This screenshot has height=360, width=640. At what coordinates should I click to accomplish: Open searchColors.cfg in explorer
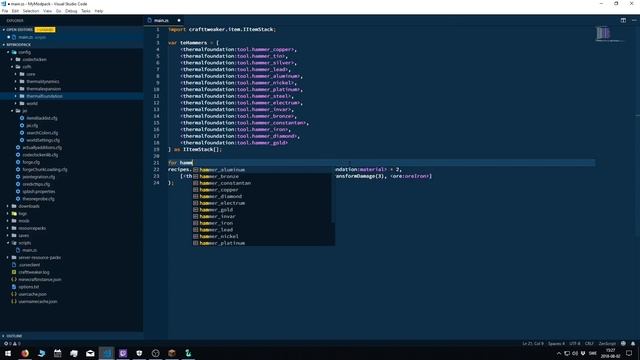(42, 133)
